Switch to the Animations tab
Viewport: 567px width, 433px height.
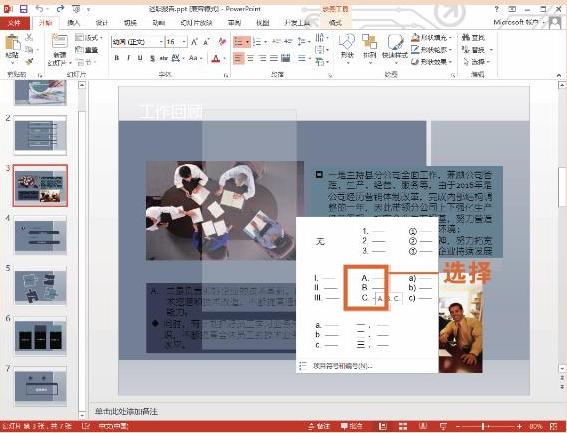click(x=158, y=23)
